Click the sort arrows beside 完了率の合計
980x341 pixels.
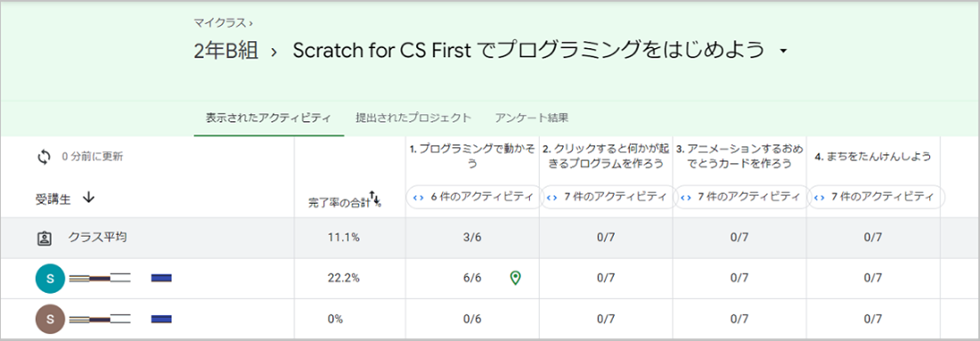click(x=376, y=198)
